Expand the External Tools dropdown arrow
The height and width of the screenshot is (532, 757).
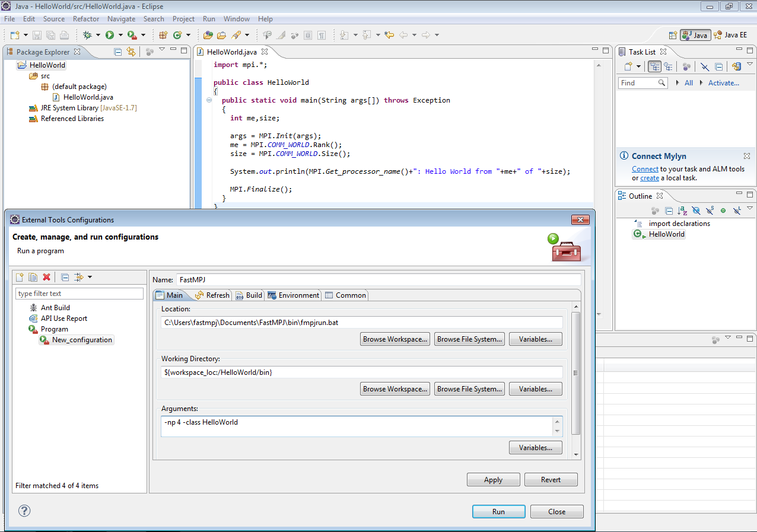point(143,35)
